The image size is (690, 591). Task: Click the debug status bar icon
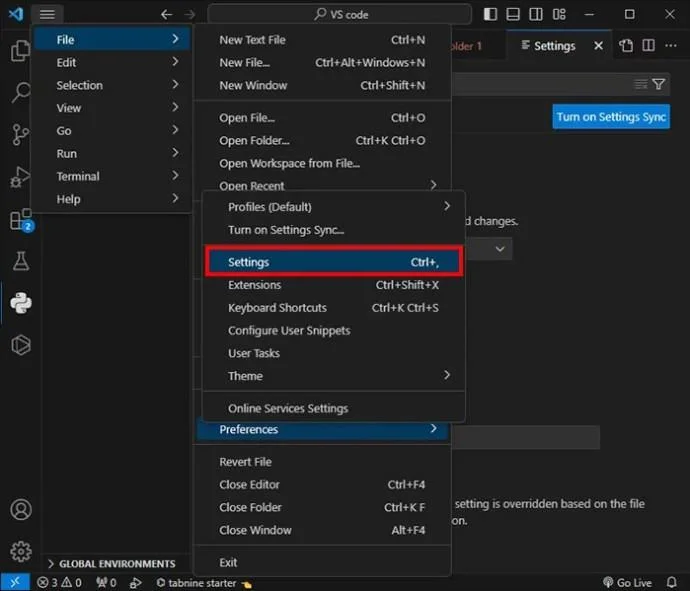pyautogui.click(x=136, y=583)
